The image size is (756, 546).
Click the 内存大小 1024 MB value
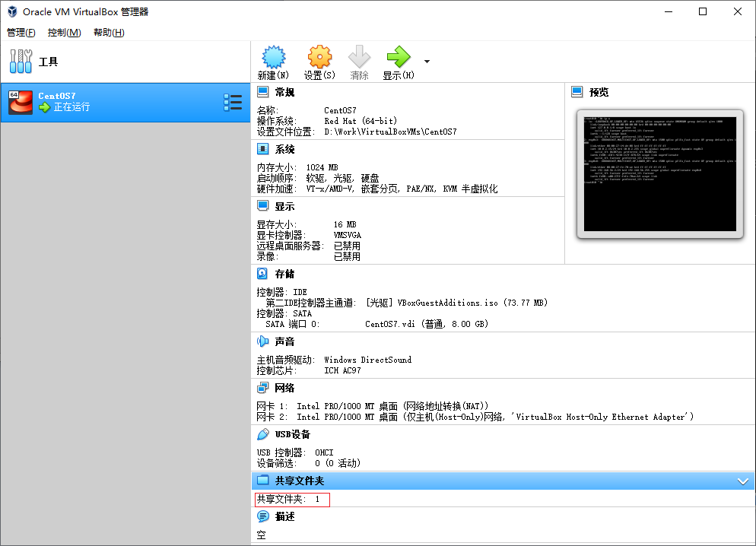click(x=322, y=167)
